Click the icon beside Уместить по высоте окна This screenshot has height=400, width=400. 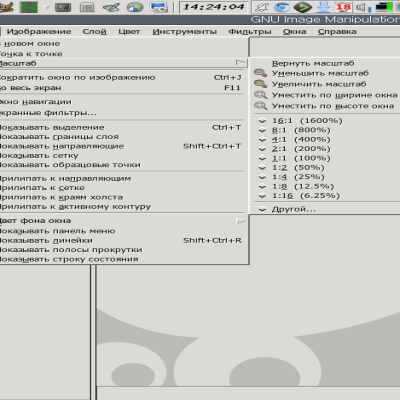tap(260, 106)
